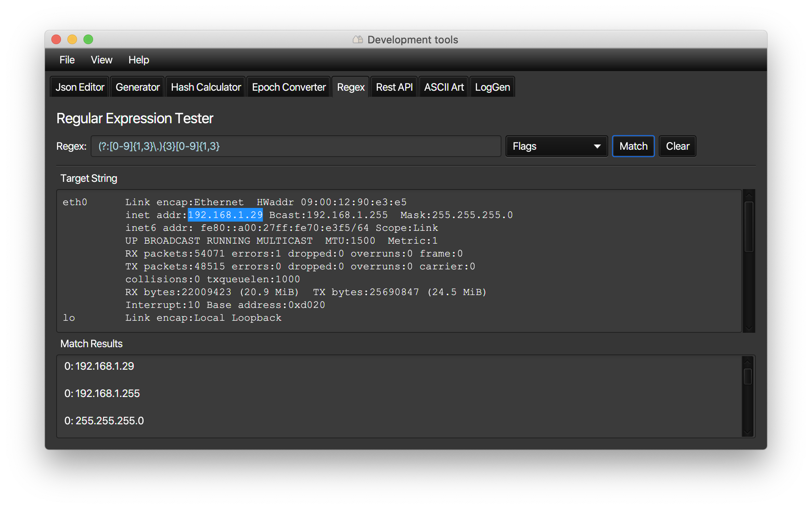The height and width of the screenshot is (509, 812).
Task: Switch to the ASCII Art tab
Action: [443, 87]
